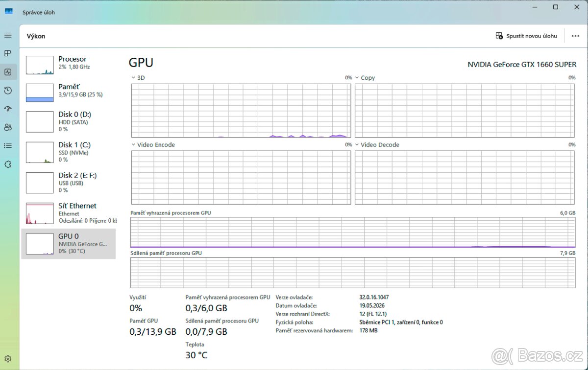The image size is (588, 370).
Task: Select the GPU 0 item
Action: pyautogui.click(x=69, y=244)
